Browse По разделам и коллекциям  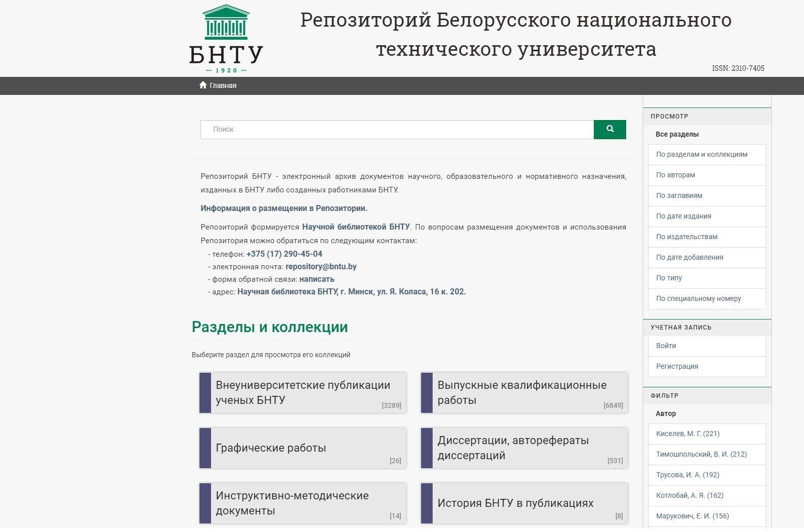(707, 154)
